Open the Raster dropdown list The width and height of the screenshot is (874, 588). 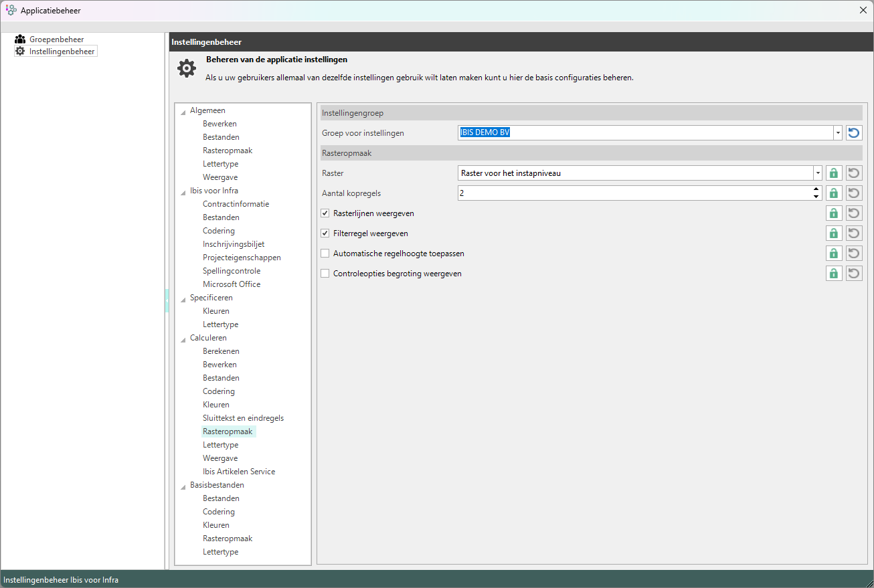click(x=817, y=173)
